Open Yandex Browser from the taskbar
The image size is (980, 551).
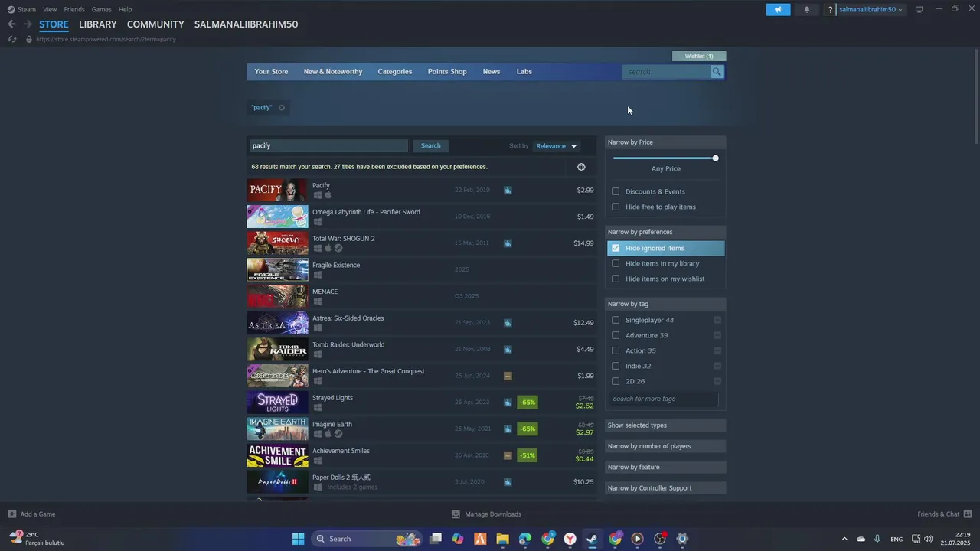570,539
